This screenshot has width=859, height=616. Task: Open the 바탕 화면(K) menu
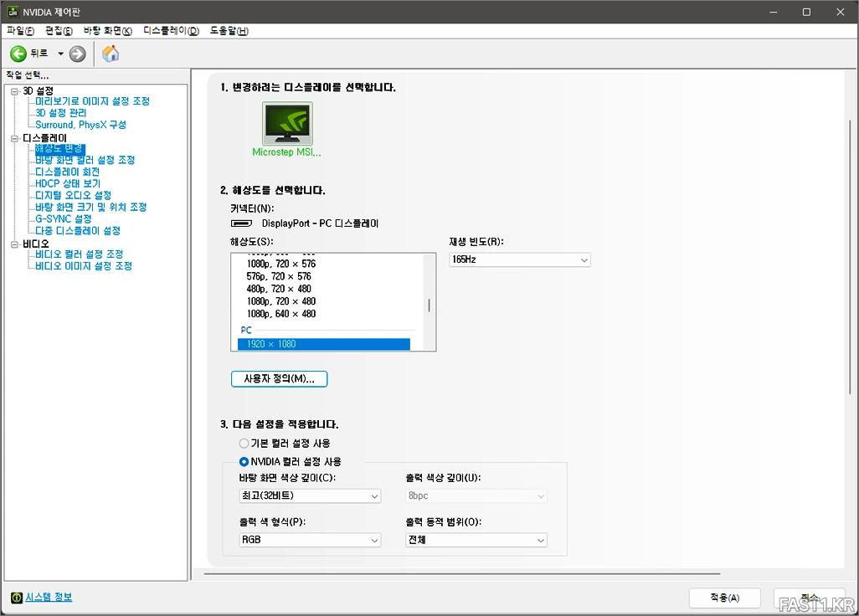click(x=108, y=31)
